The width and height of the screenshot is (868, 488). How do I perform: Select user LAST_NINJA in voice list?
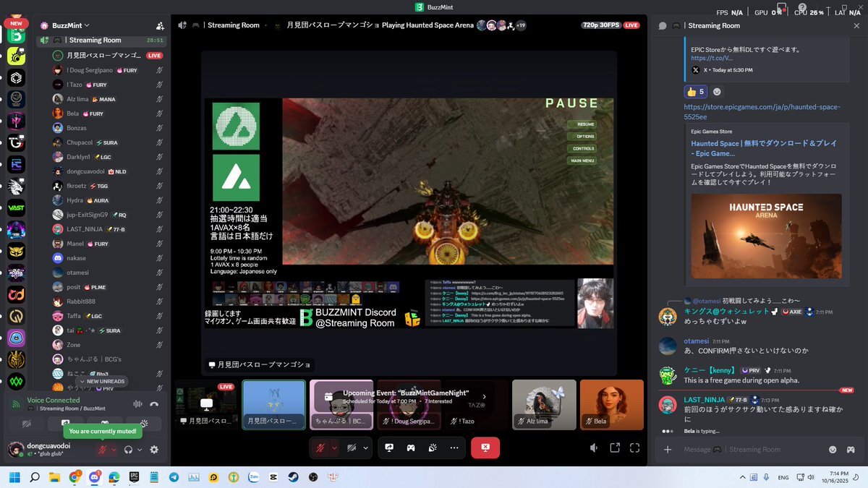(x=109, y=229)
